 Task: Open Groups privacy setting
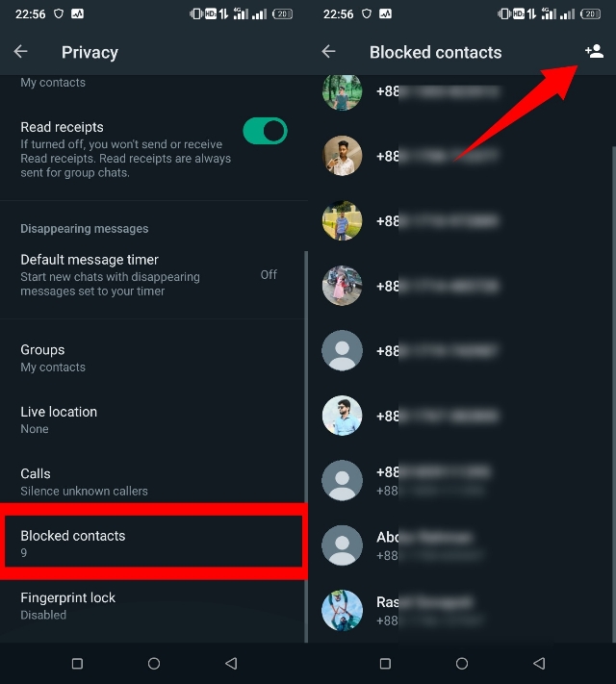click(144, 358)
